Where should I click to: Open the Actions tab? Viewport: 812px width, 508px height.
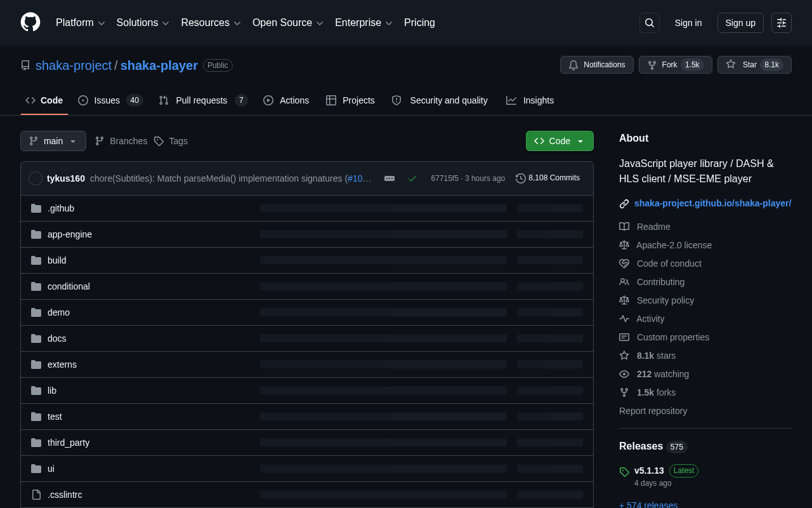(286, 100)
